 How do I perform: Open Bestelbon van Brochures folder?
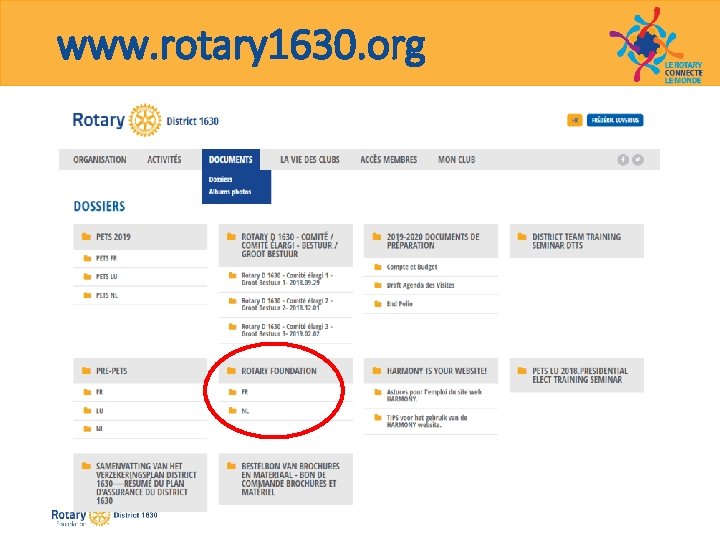pyautogui.click(x=286, y=479)
